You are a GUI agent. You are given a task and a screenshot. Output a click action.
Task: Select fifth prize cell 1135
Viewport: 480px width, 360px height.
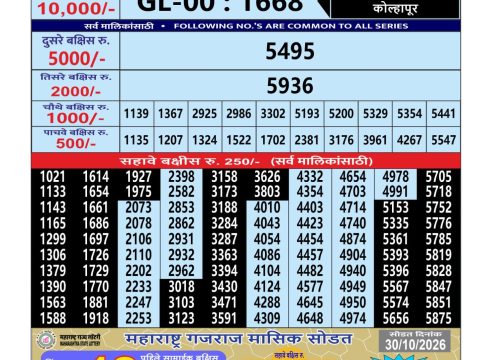[136, 140]
